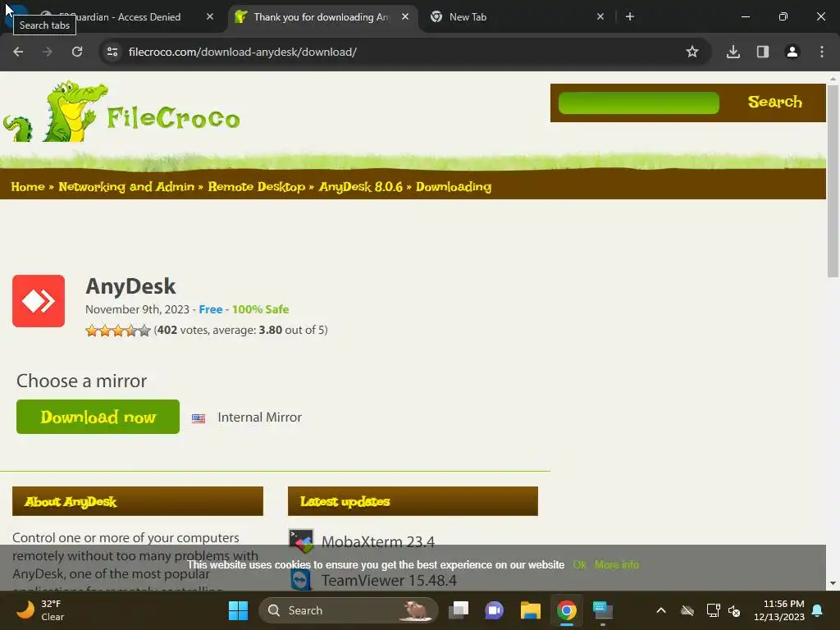
Task: Open the Teams chat taskbar icon
Action: (494, 610)
